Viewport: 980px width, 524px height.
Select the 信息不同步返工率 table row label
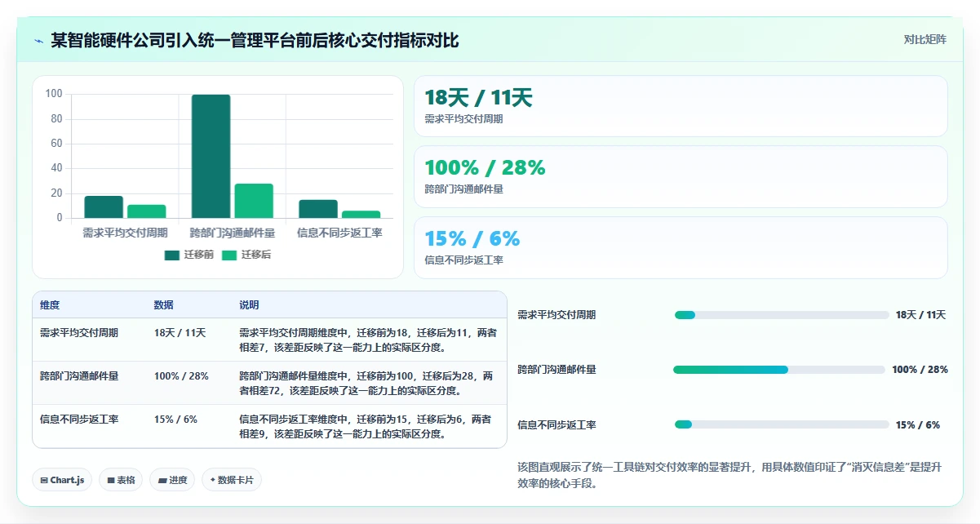pyautogui.click(x=79, y=420)
